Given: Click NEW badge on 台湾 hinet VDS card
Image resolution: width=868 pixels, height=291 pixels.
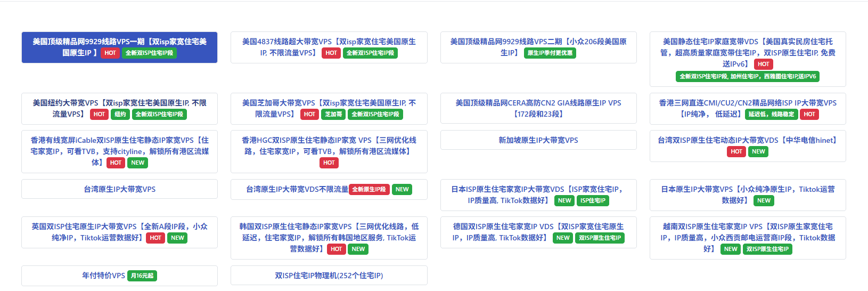Looking at the screenshot, I should [x=758, y=151].
